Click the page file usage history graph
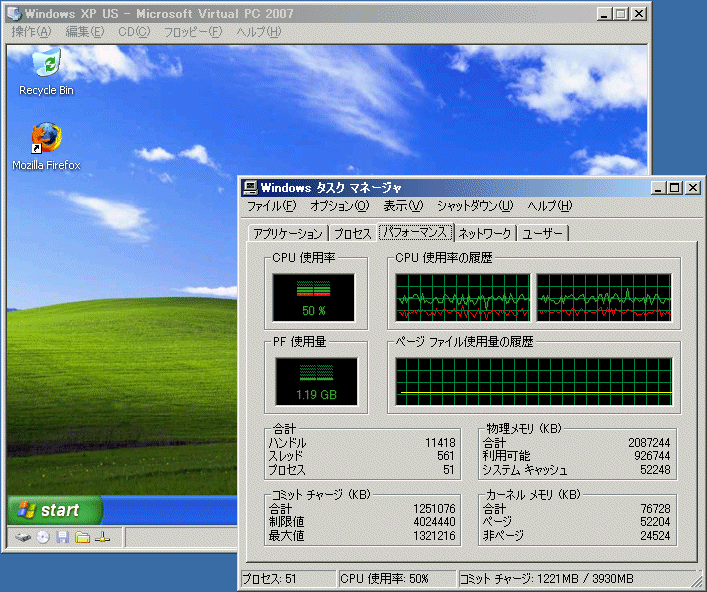This screenshot has width=707, height=592. click(x=534, y=382)
